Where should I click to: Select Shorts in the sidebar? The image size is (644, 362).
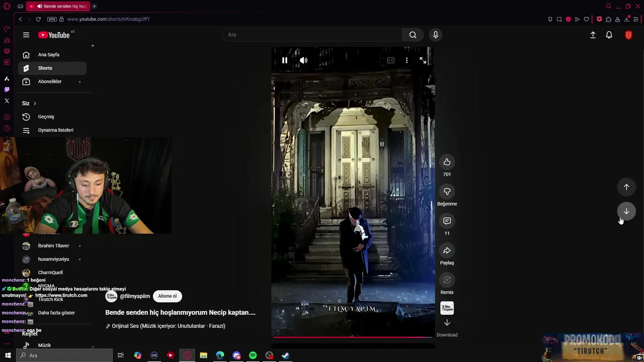point(52,68)
